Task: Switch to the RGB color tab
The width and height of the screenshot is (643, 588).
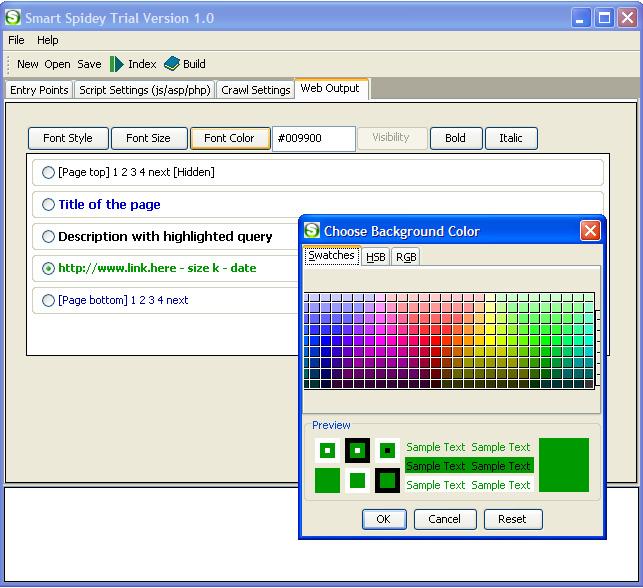Action: 406,257
